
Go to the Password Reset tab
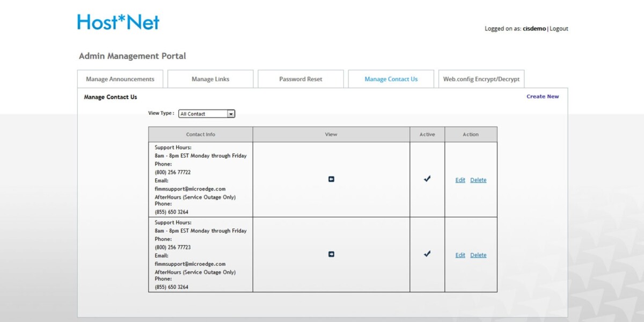pos(301,79)
